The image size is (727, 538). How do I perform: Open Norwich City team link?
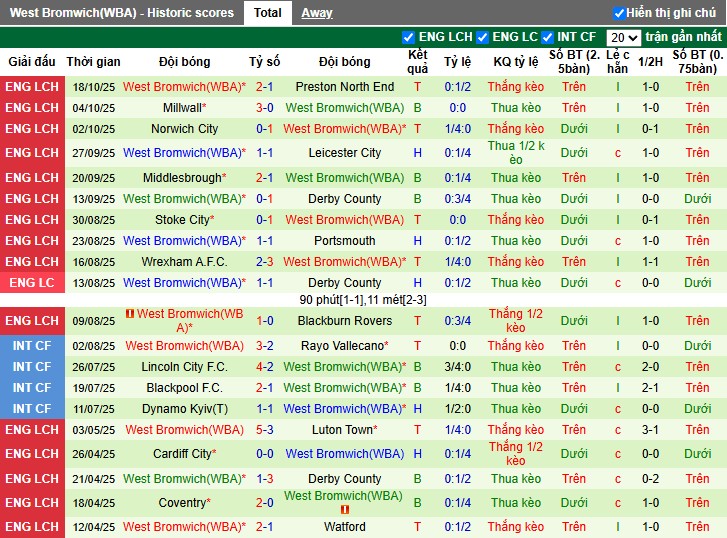(185, 128)
